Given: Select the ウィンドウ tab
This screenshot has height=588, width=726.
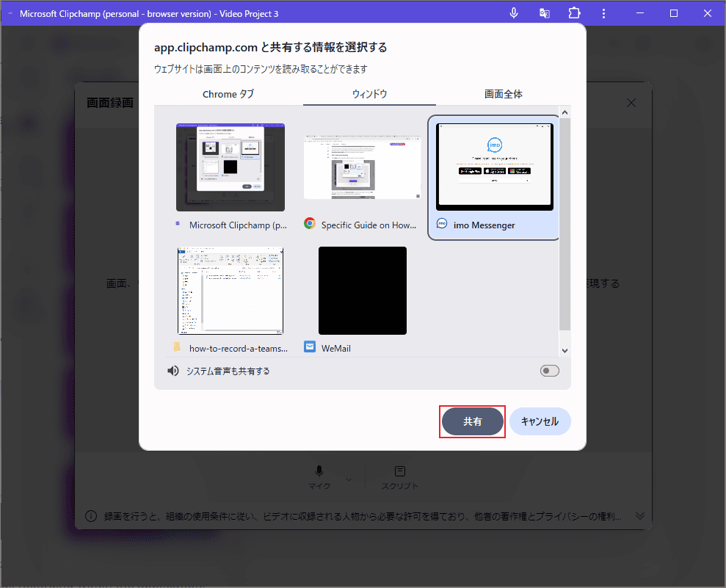Looking at the screenshot, I should 369,94.
